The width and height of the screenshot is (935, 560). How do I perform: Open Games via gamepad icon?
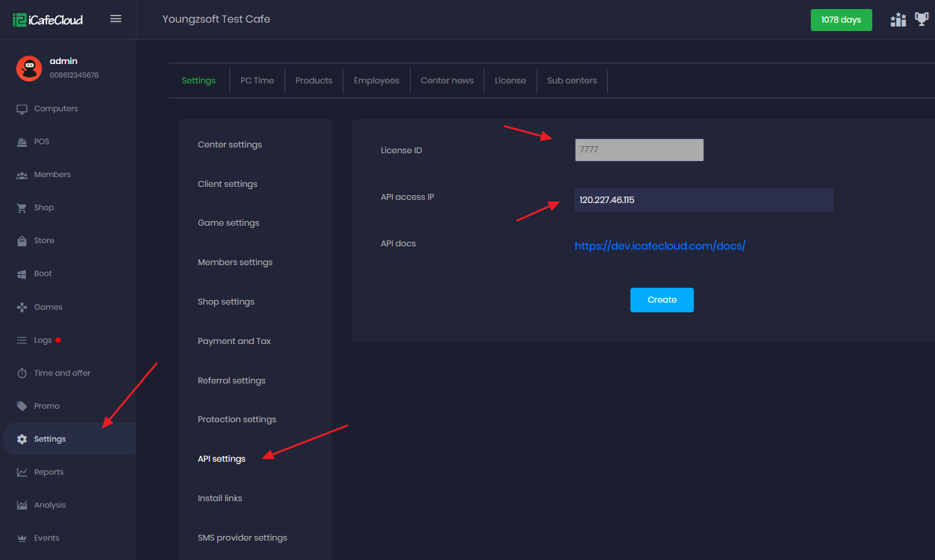22,307
